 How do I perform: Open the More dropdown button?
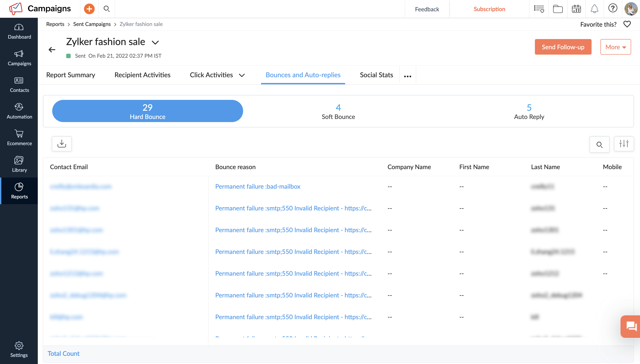616,47
